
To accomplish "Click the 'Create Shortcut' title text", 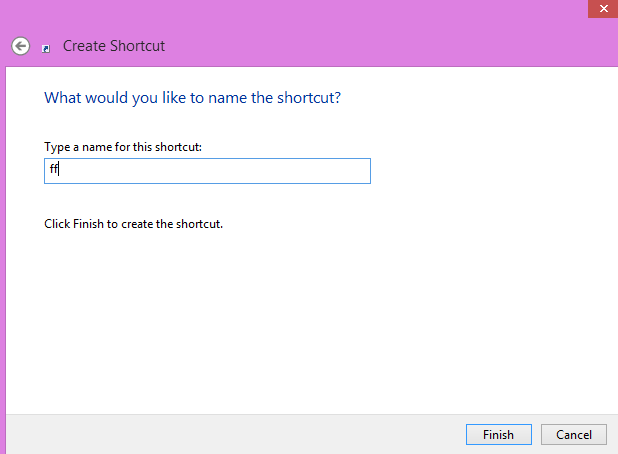I will tap(114, 46).
